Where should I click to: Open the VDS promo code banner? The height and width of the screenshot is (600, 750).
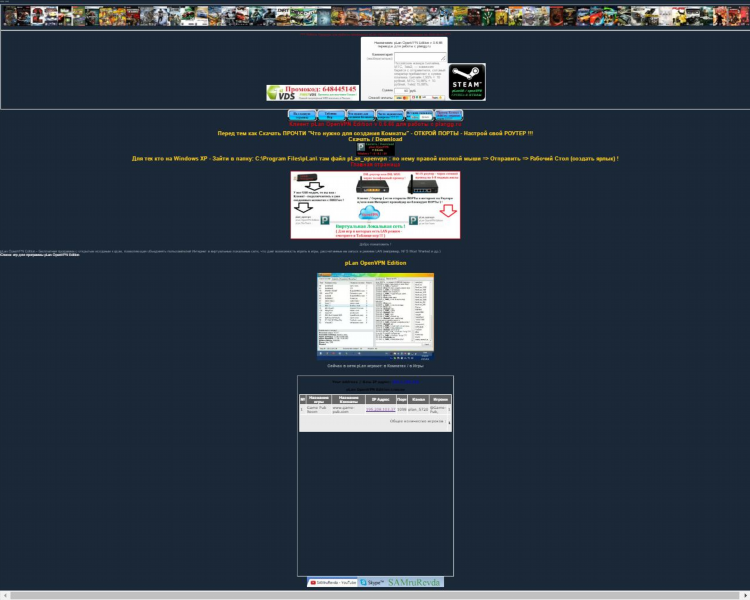coord(312,93)
